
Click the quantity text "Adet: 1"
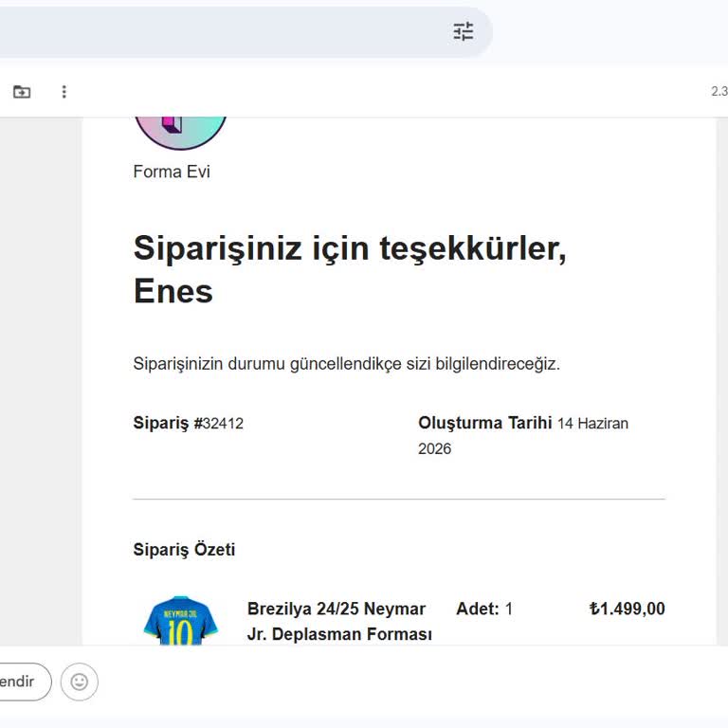tap(484, 609)
